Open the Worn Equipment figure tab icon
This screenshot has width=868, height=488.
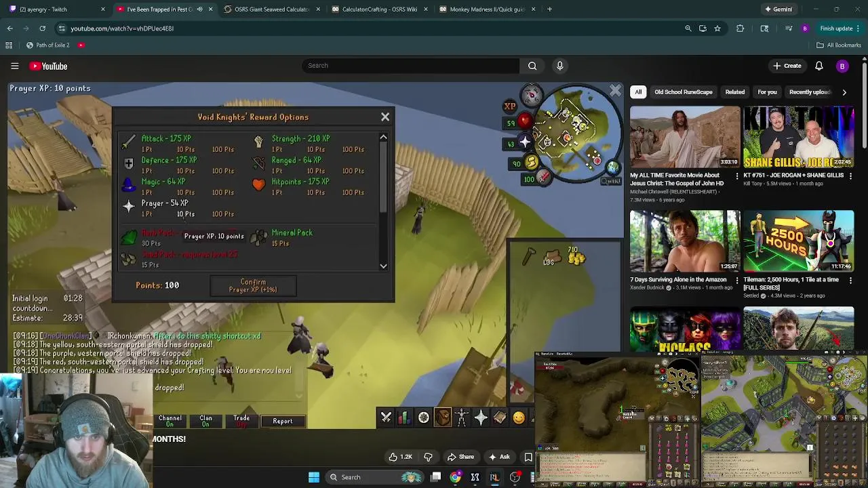[x=462, y=418]
